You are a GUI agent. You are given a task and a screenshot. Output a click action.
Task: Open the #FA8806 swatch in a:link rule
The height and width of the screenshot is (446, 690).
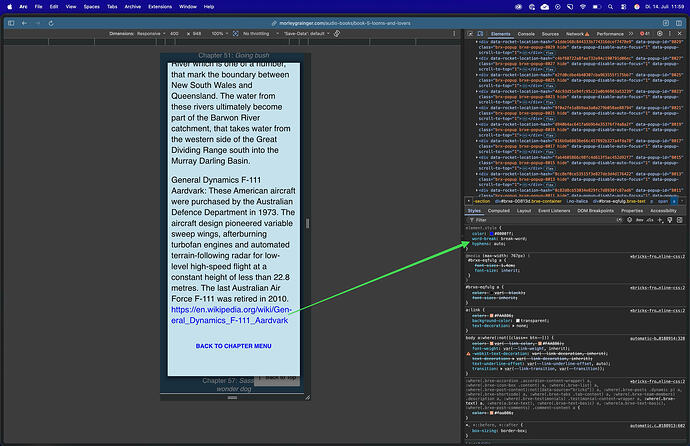(x=492, y=315)
